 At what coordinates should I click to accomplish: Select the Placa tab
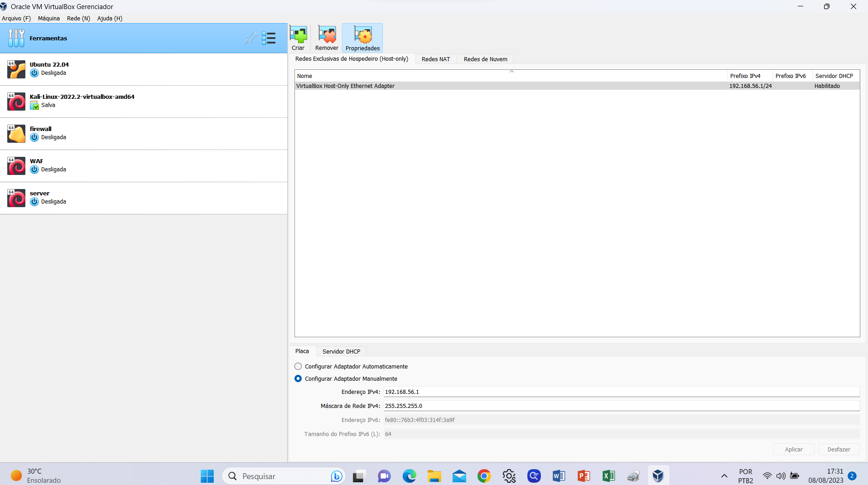click(302, 351)
